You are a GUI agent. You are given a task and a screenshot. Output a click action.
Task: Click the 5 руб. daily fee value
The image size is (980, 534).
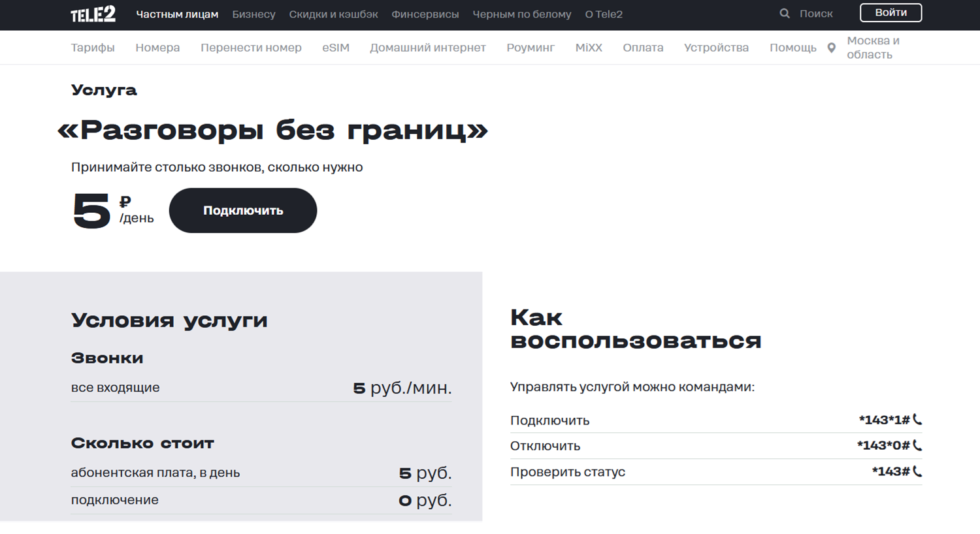click(425, 473)
